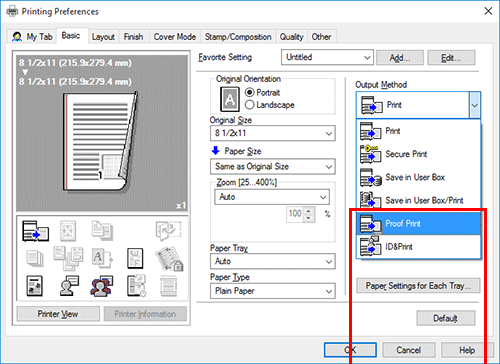Image resolution: width=500 pixels, height=364 pixels.
Task: Click the Output Method label
Action: 381,85
